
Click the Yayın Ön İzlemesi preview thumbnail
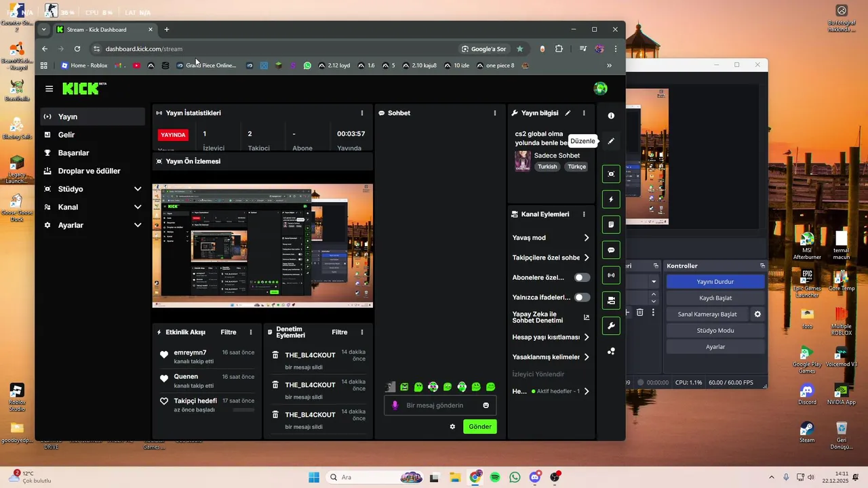click(262, 245)
